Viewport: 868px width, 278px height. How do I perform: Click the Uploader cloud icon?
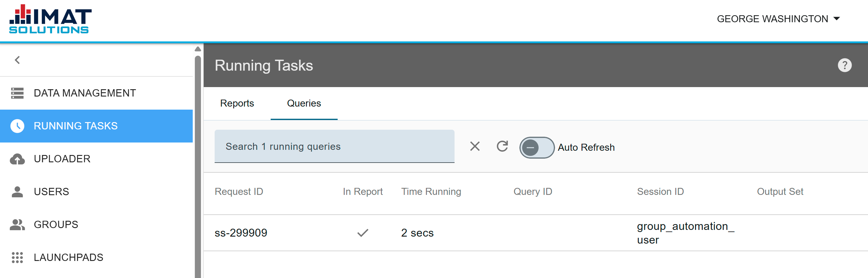coord(17,159)
